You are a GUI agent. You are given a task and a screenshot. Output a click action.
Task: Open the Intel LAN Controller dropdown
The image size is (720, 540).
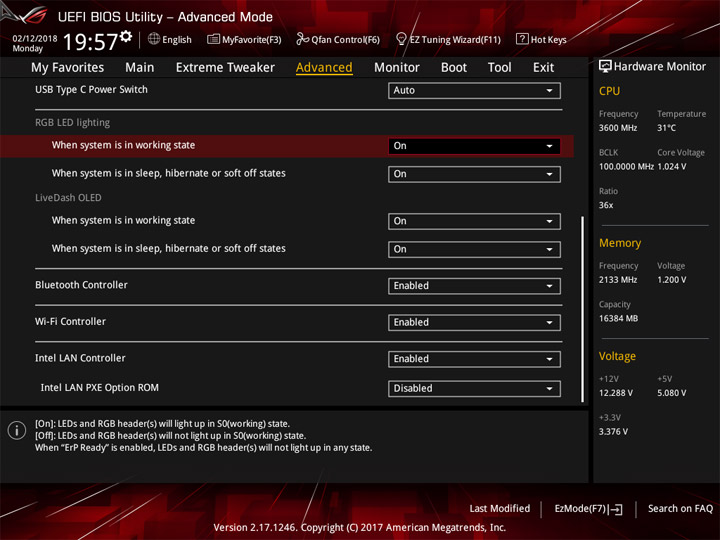[x=474, y=359]
